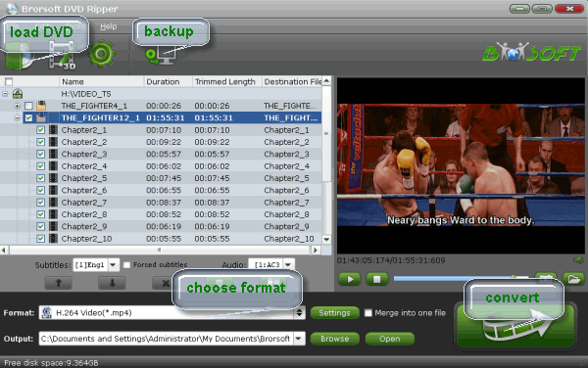Check Merge into one file

(x=368, y=312)
